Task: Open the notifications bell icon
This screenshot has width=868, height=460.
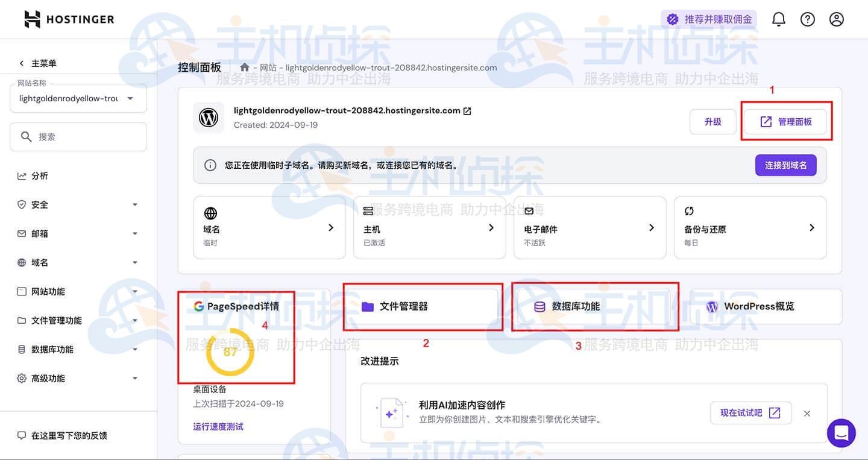Action: 779,19
